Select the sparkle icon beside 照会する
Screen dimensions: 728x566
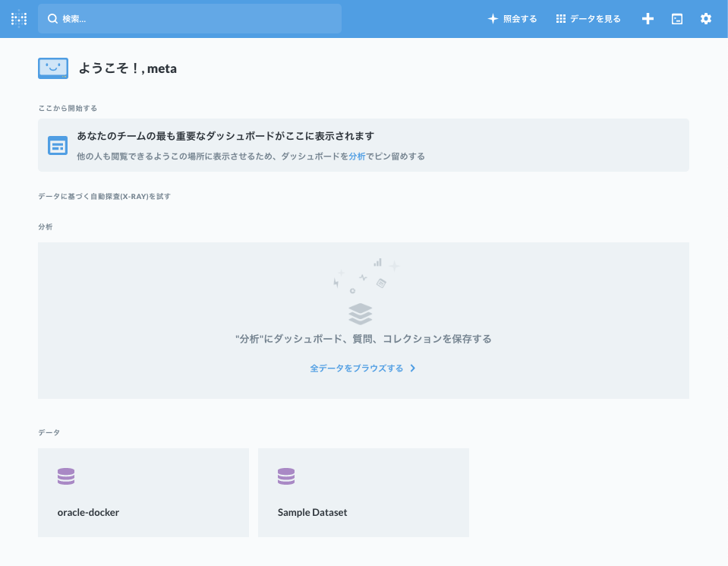tap(493, 18)
